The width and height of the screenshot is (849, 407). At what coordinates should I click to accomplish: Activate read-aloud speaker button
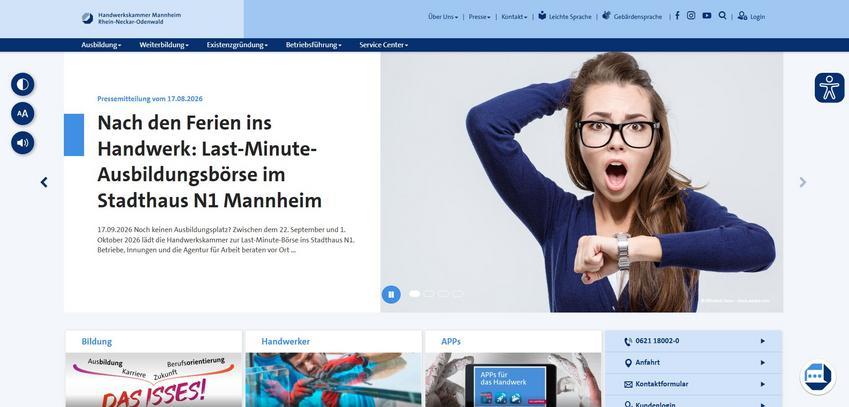[x=23, y=143]
